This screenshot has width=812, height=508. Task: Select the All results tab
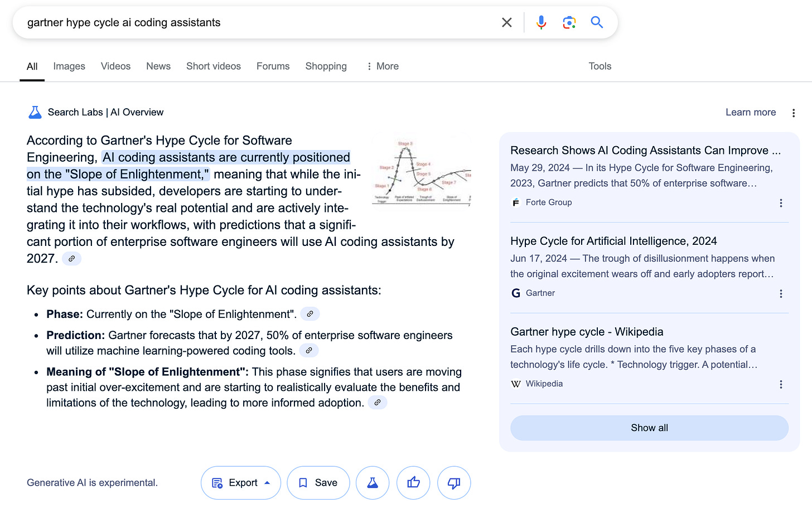tap(32, 66)
